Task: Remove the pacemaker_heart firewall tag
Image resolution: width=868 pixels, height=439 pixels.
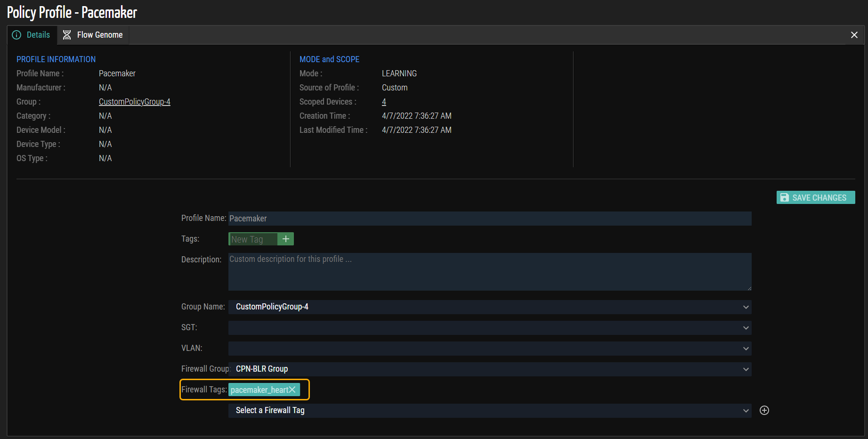Action: point(292,390)
